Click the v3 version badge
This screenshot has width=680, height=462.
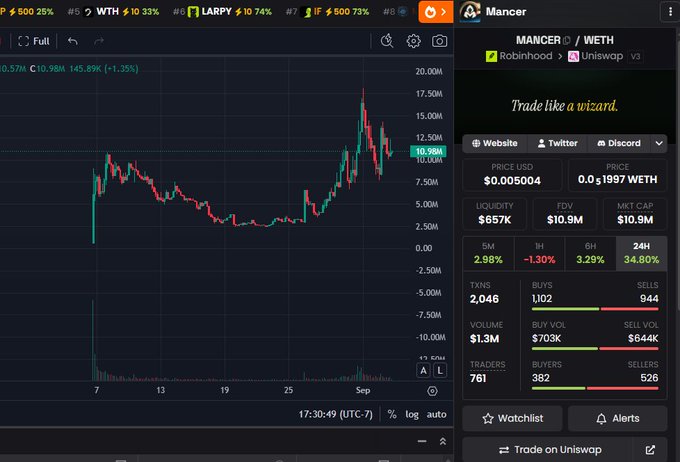pos(635,56)
